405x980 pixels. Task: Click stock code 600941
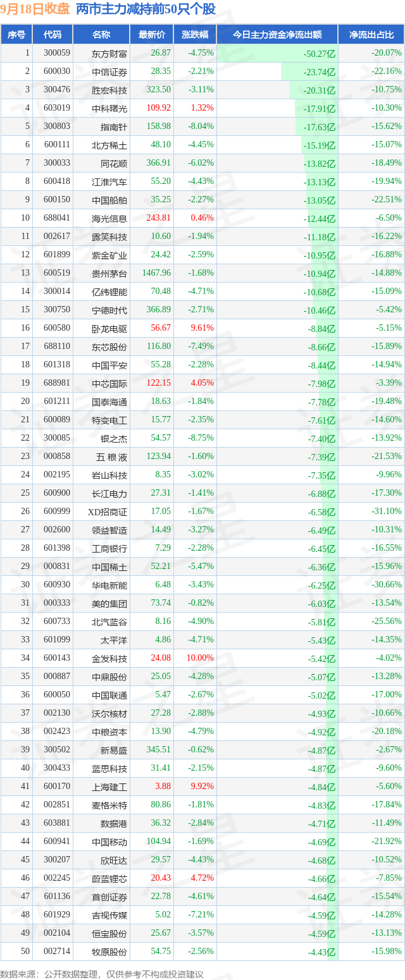[x=58, y=842]
